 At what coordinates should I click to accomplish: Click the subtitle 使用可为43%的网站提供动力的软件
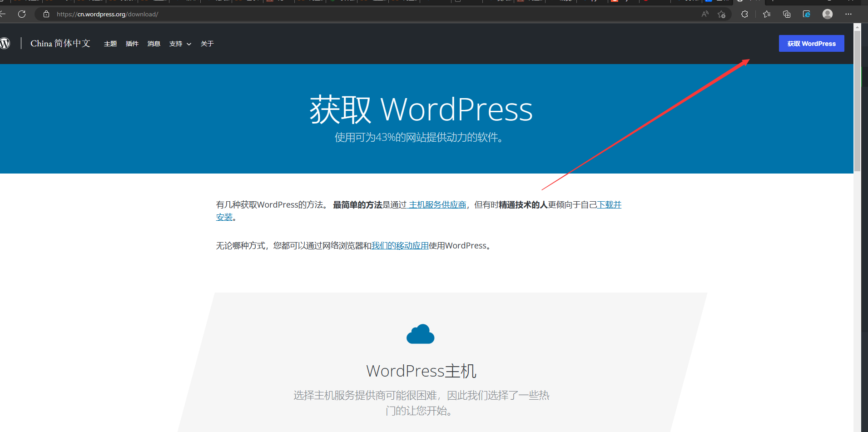point(419,137)
